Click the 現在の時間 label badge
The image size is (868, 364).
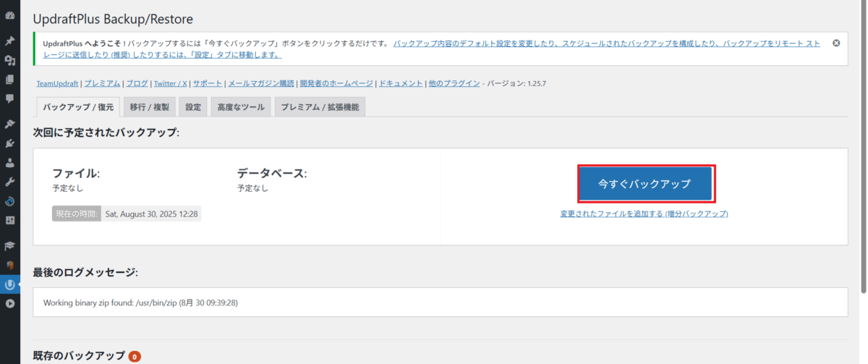pyautogui.click(x=76, y=214)
